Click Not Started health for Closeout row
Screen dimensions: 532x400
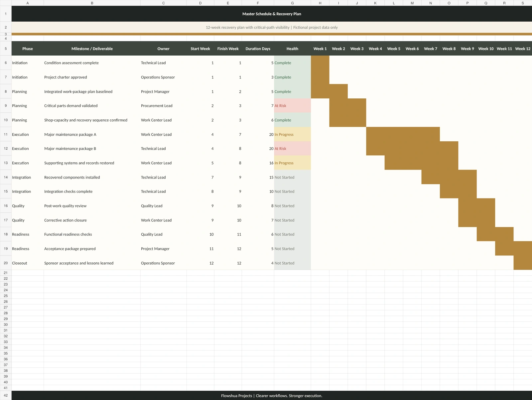coord(292,263)
